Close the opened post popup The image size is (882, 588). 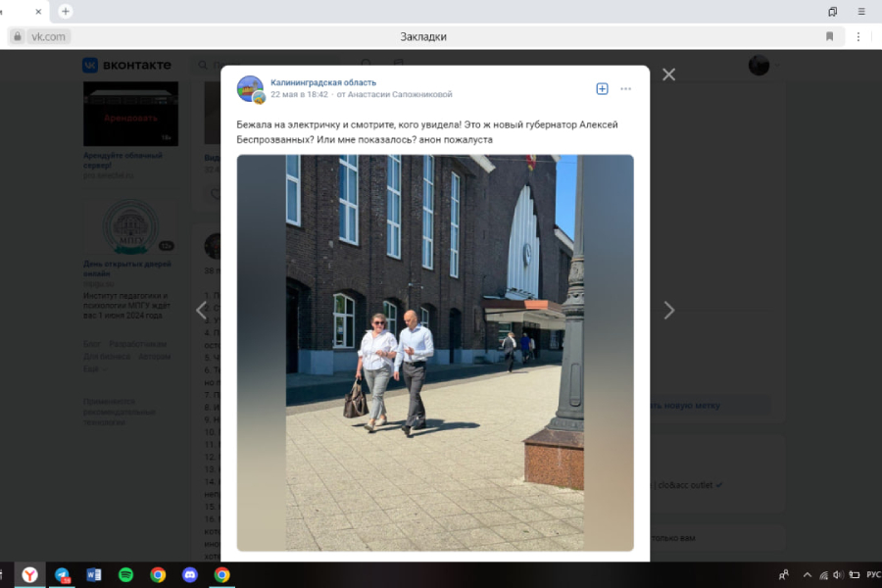tap(668, 74)
